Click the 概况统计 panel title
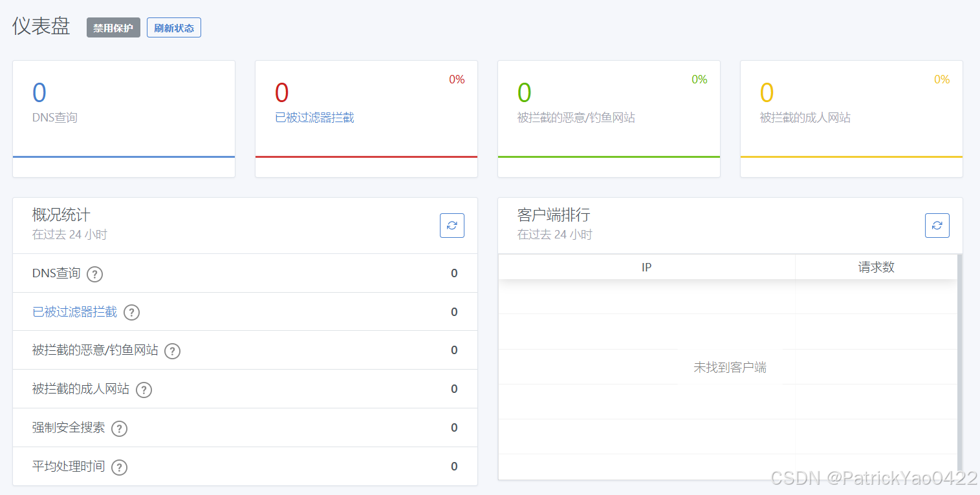Screen dimensions: 980x495 61,215
